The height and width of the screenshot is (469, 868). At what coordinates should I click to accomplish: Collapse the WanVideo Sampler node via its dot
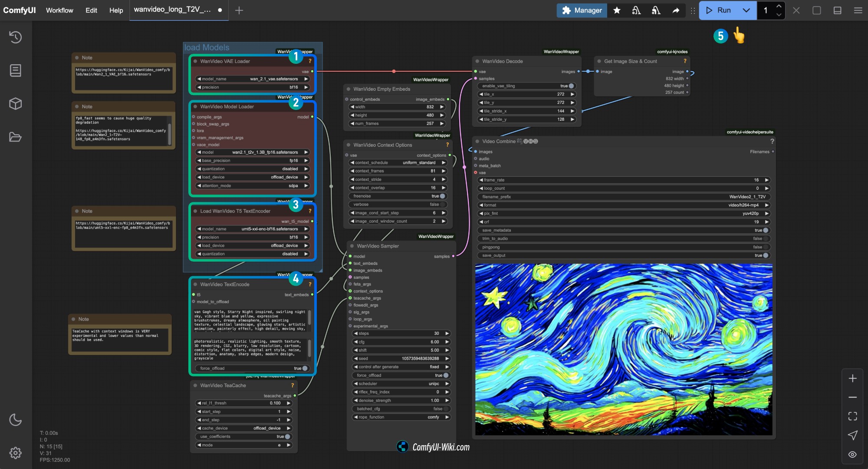click(x=352, y=246)
